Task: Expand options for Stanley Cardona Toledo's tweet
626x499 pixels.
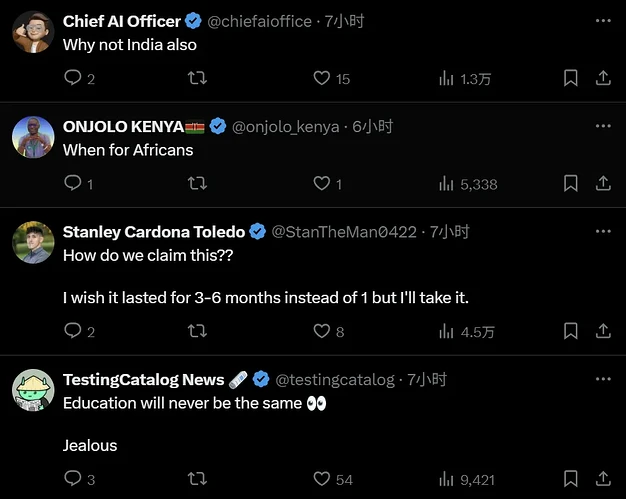Action: (603, 231)
